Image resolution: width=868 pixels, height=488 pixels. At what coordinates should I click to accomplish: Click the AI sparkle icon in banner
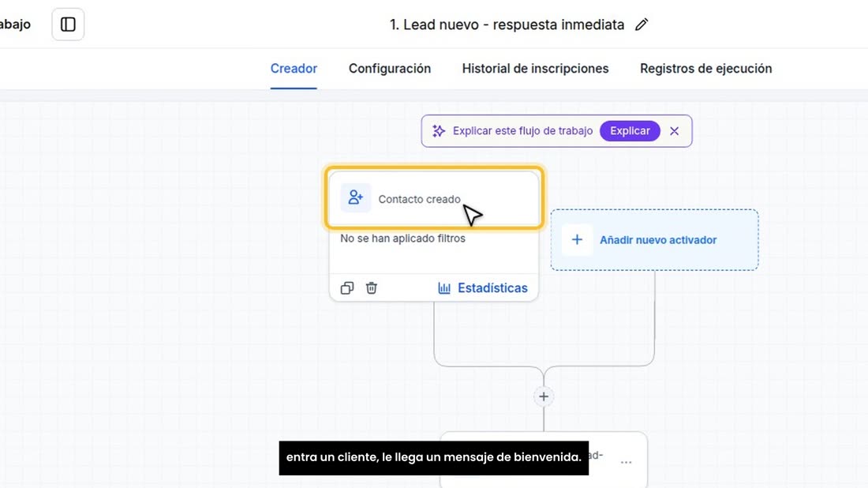pos(439,131)
